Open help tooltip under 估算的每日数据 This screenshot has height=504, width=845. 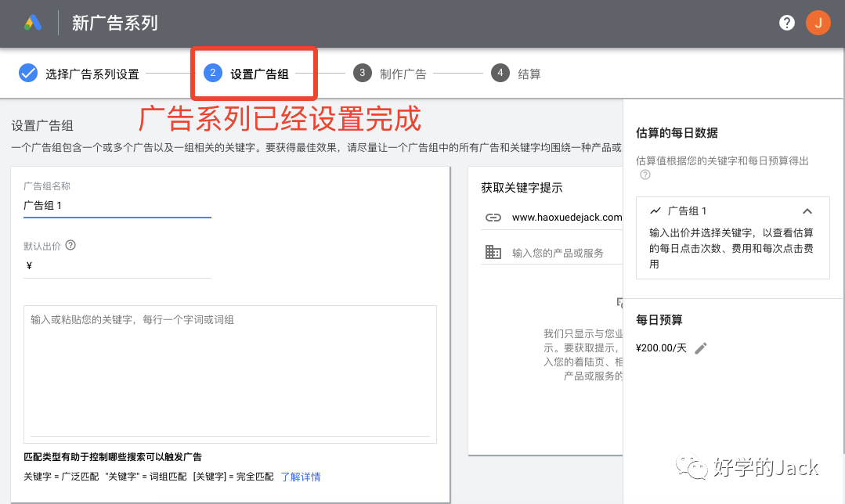[645, 175]
